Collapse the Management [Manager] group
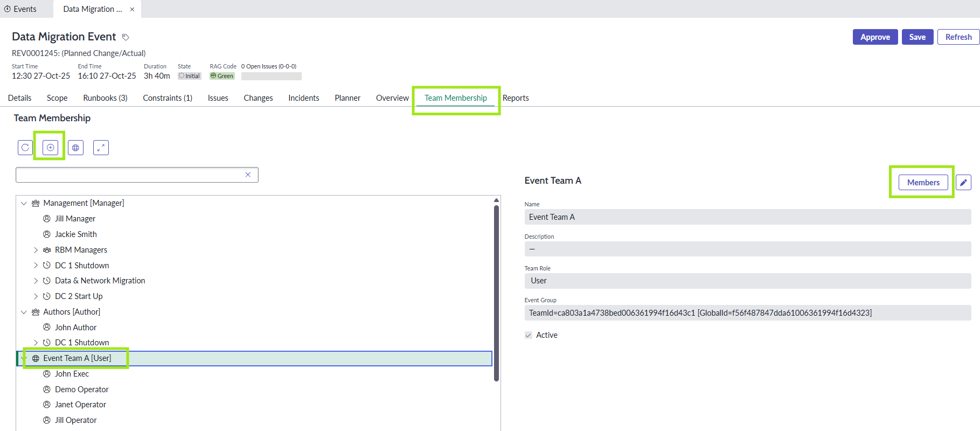 pyautogui.click(x=24, y=203)
